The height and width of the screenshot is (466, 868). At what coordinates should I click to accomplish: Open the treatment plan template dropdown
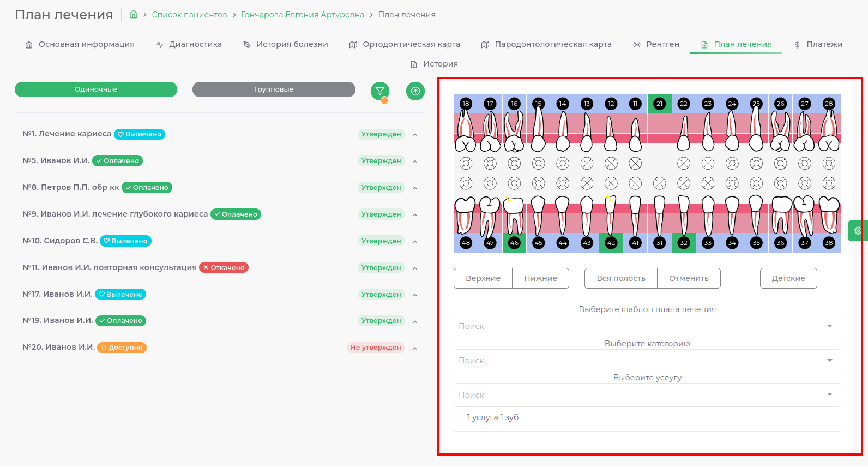click(647, 326)
